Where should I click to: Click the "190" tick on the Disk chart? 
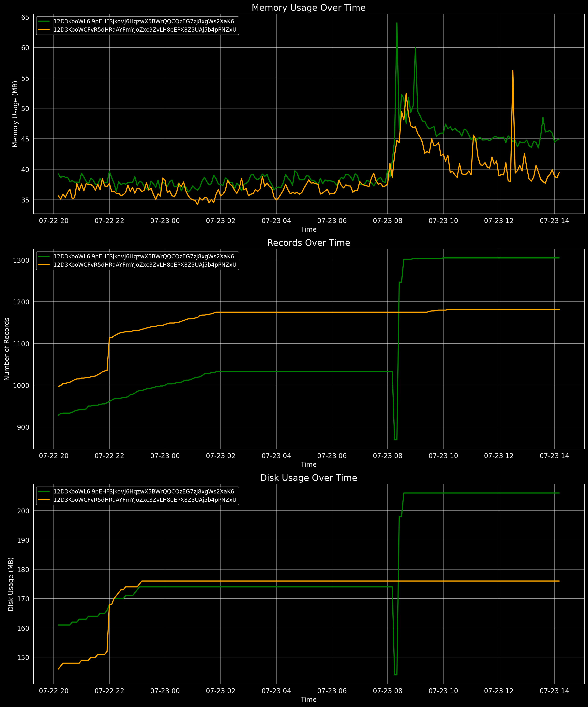click(23, 540)
